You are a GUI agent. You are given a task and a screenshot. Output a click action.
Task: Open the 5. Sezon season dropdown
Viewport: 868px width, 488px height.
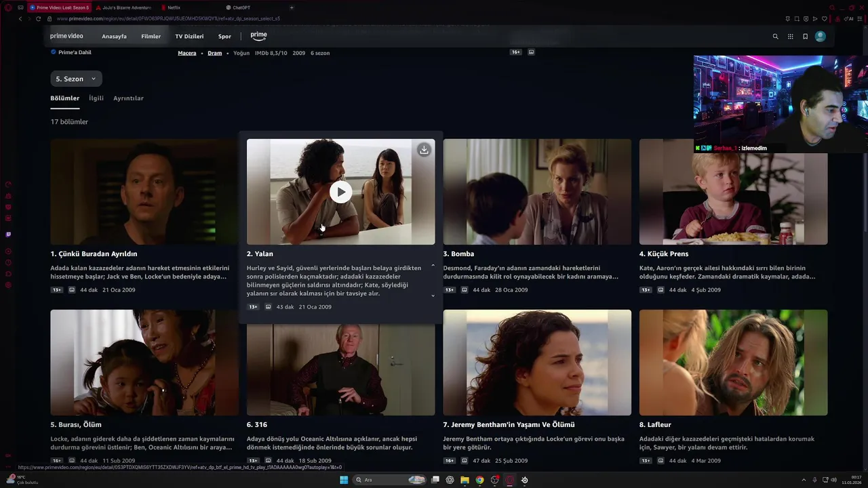[x=76, y=79]
